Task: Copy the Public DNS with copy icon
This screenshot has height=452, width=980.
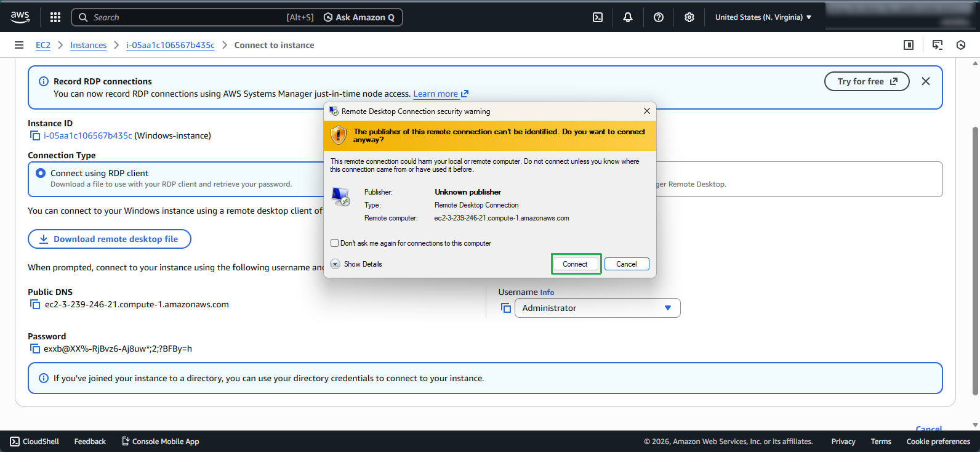Action: point(35,304)
